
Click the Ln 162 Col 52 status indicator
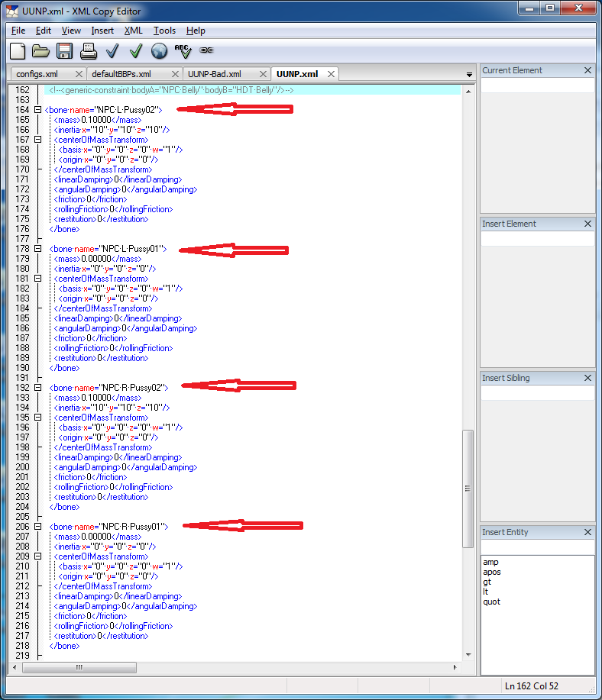click(532, 686)
